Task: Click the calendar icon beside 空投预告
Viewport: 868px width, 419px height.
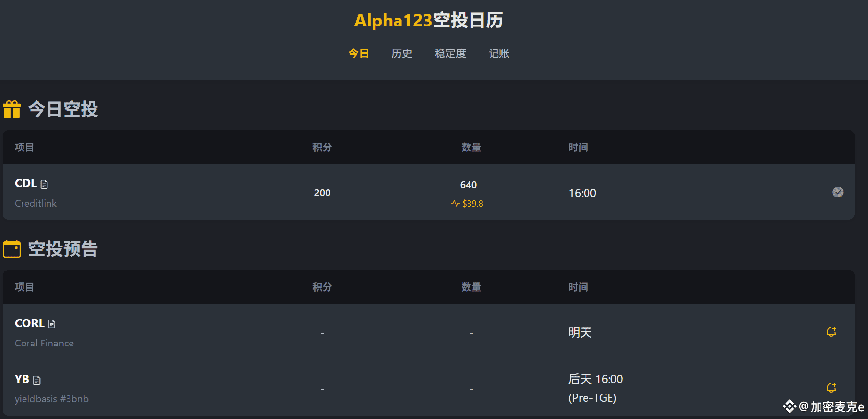Action: coord(12,249)
